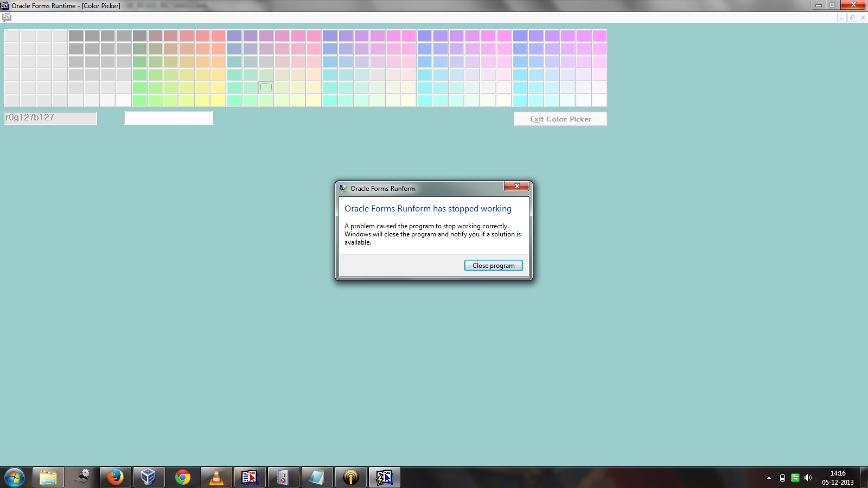Click the r0g127b127 color value field
Screen dimensions: 868x488
tap(50, 118)
